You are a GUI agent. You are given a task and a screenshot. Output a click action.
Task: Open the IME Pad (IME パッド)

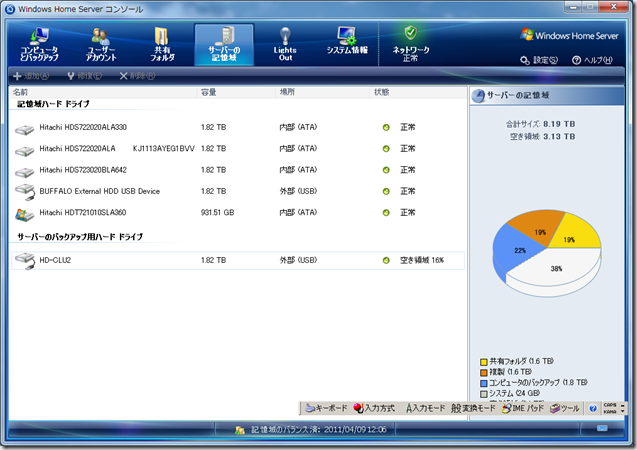[x=523, y=408]
